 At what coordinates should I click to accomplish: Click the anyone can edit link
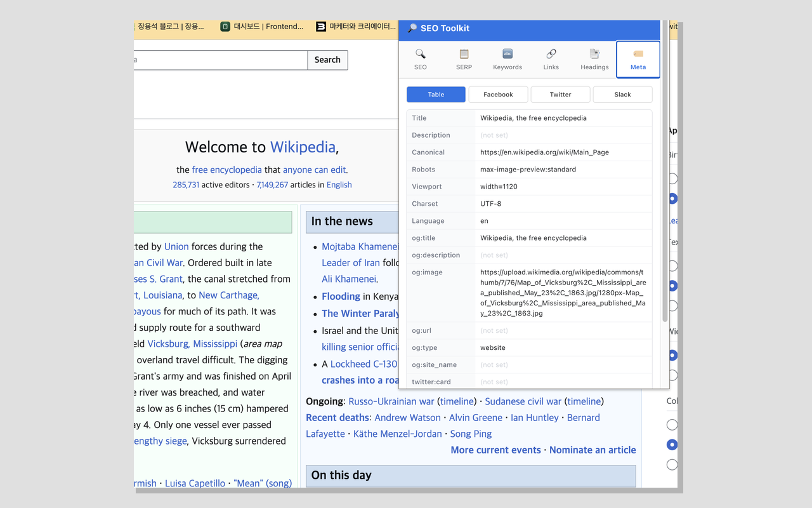pyautogui.click(x=315, y=170)
